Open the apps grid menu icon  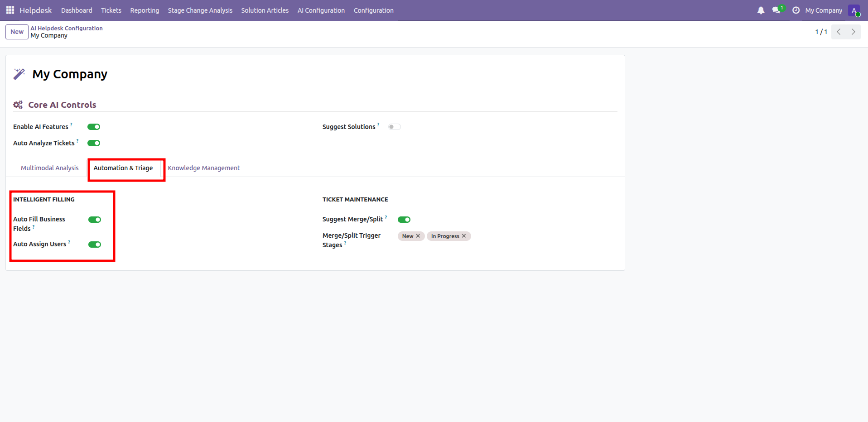click(10, 10)
